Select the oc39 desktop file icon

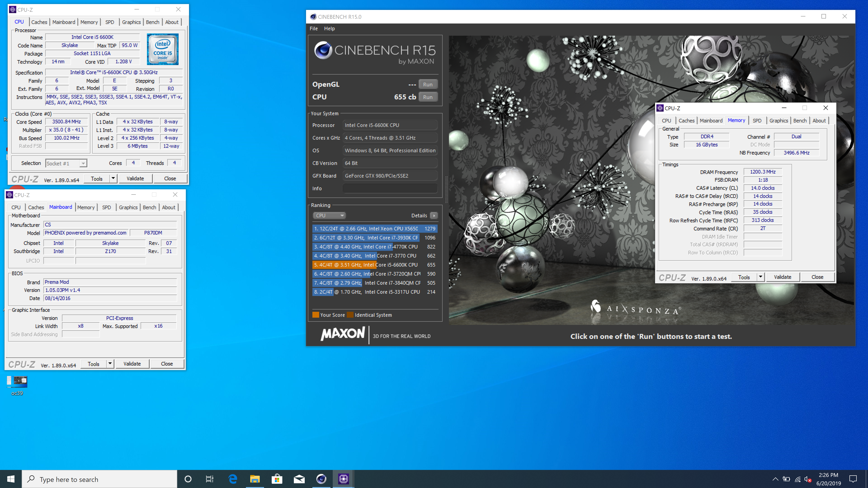pos(17,385)
